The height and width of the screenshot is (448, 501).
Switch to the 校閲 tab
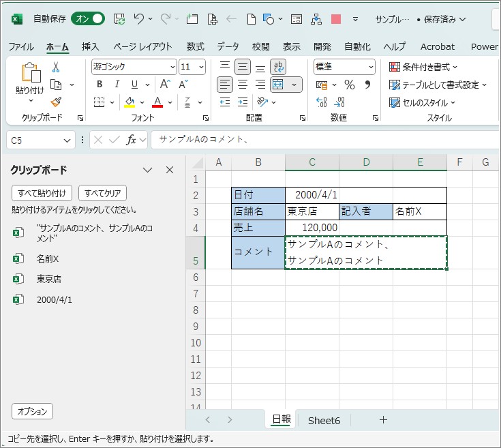[x=260, y=46]
